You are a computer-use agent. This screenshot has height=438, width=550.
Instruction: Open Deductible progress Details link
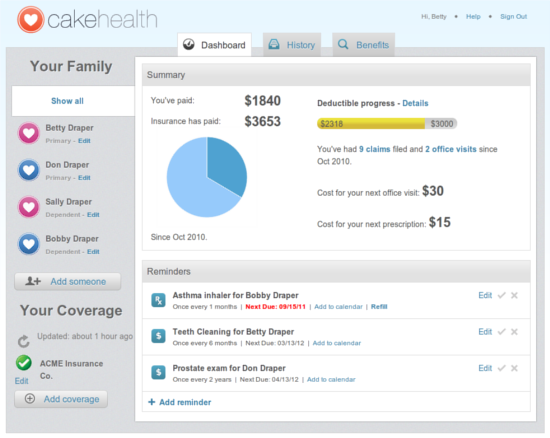(415, 103)
